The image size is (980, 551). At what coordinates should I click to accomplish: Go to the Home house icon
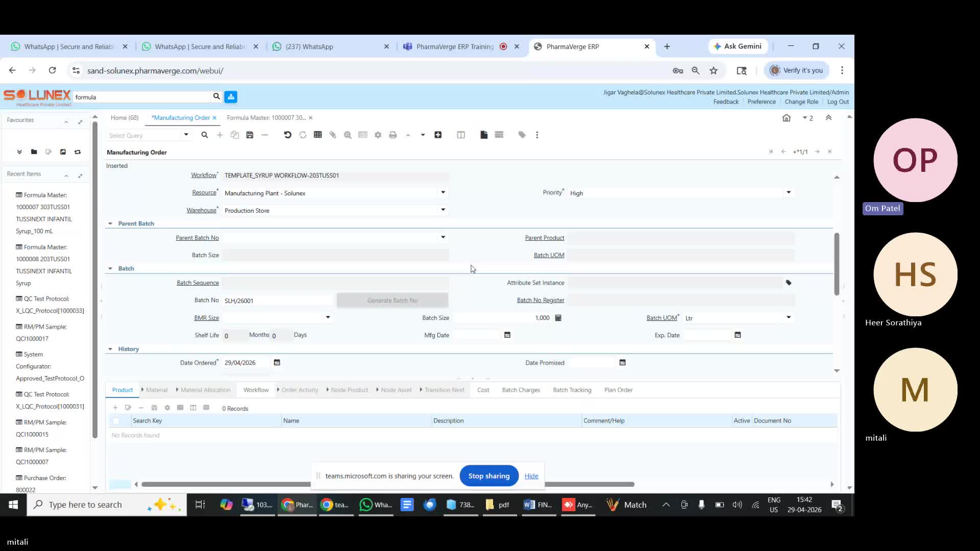coord(787,118)
